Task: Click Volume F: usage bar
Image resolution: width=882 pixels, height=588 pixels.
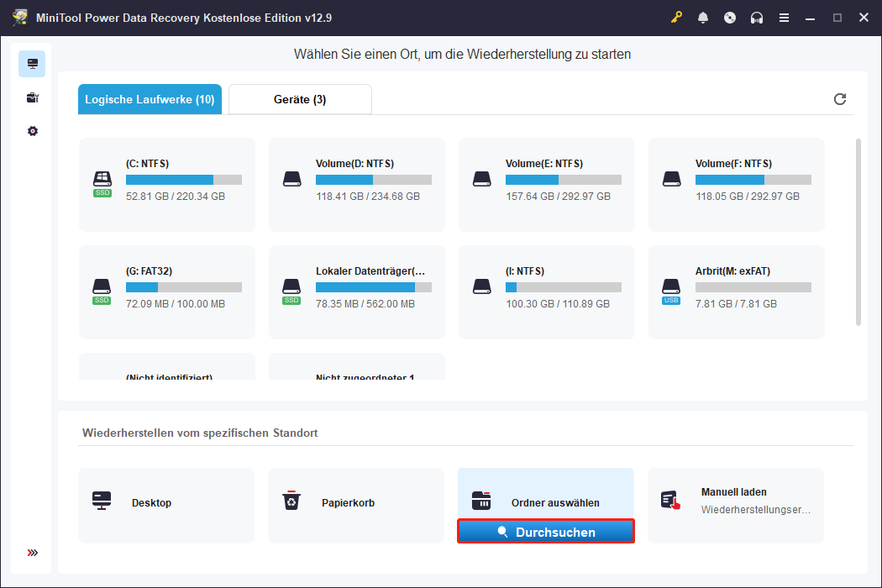Action: [x=753, y=180]
